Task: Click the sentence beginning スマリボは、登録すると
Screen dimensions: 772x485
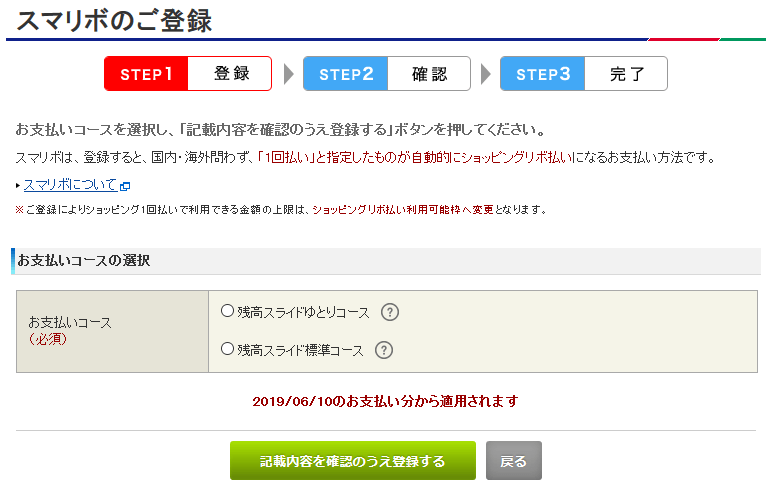Action: [365, 158]
